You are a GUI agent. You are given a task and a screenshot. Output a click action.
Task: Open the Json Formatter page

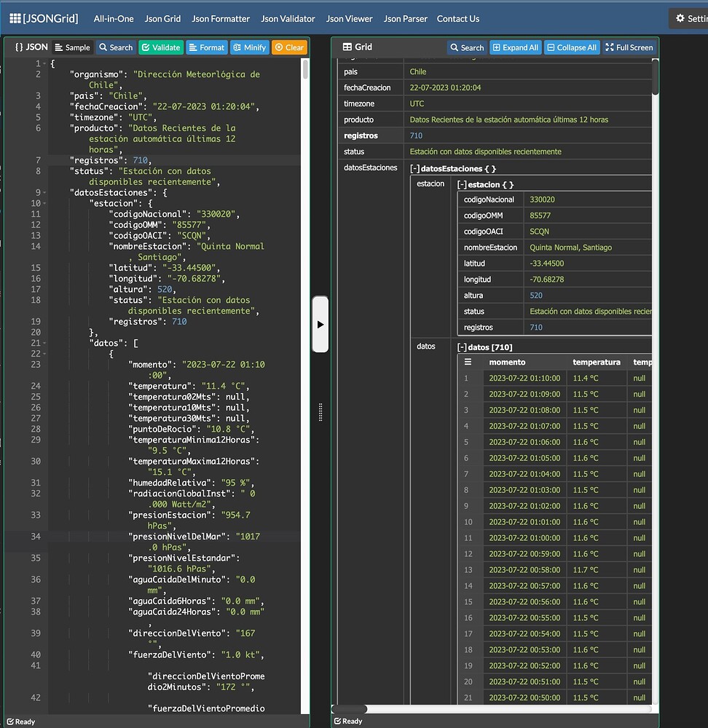221,18
